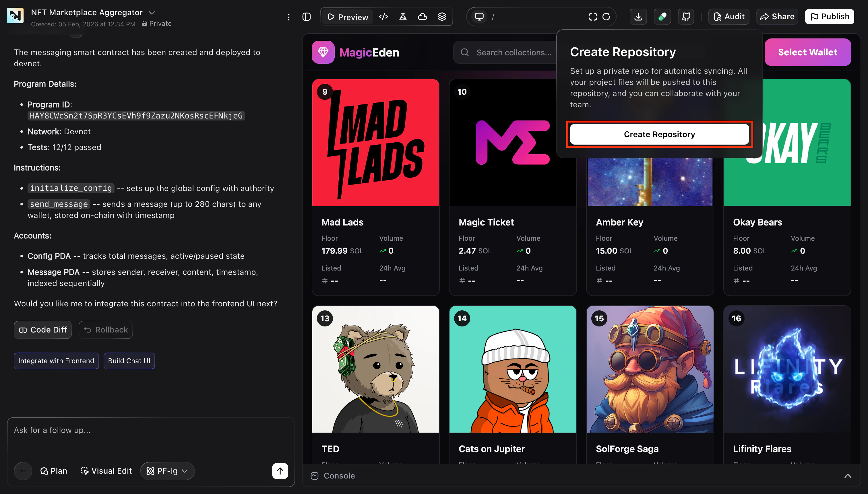This screenshot has width=868, height=494.
Task: Open the cloud deployment icon
Action: click(x=422, y=17)
